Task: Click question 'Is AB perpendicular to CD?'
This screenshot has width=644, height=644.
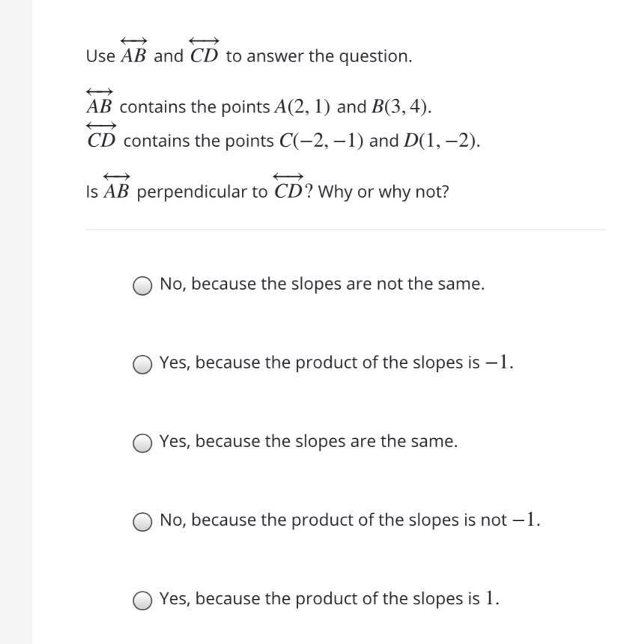Action: coord(267,192)
